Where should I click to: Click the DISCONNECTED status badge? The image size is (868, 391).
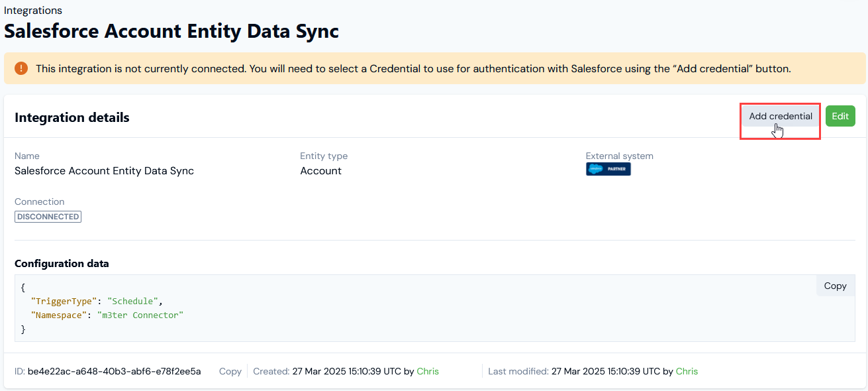tap(48, 217)
